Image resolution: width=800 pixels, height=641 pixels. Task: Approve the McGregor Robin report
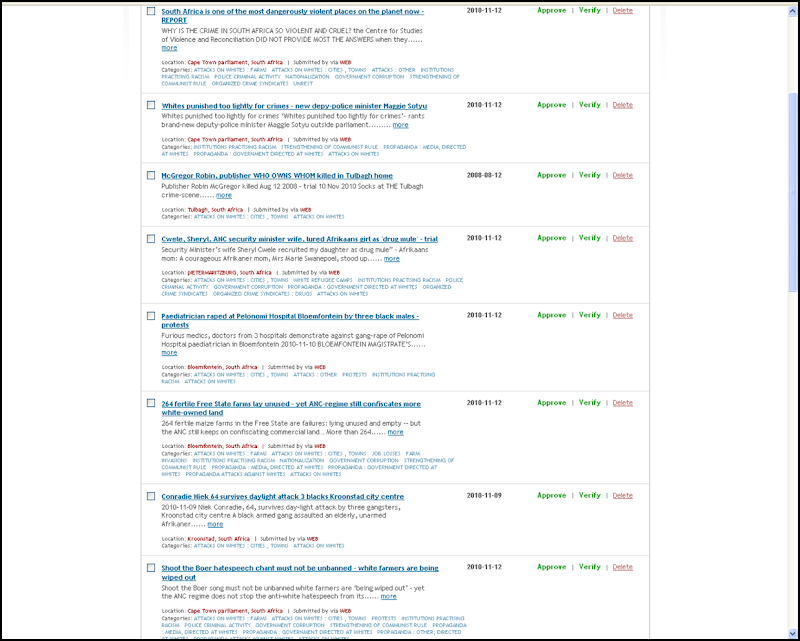coord(552,175)
